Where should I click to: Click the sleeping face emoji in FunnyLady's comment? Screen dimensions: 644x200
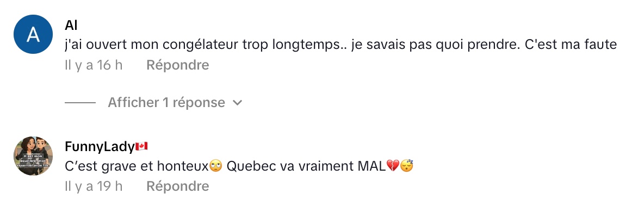pos(407,166)
